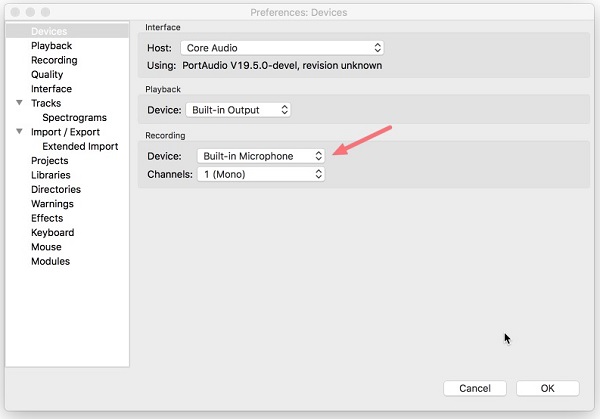Open the Channels dropdown showing 1 (Mono)

pyautogui.click(x=261, y=174)
